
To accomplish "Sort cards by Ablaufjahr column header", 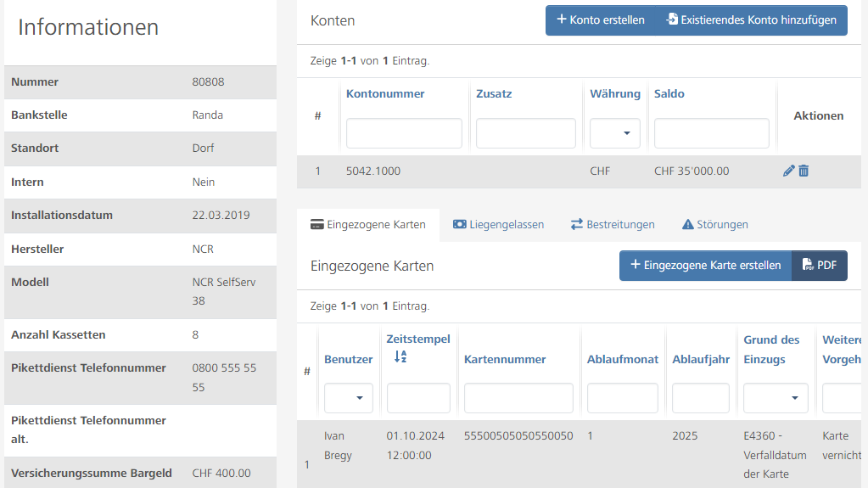I will [x=701, y=359].
